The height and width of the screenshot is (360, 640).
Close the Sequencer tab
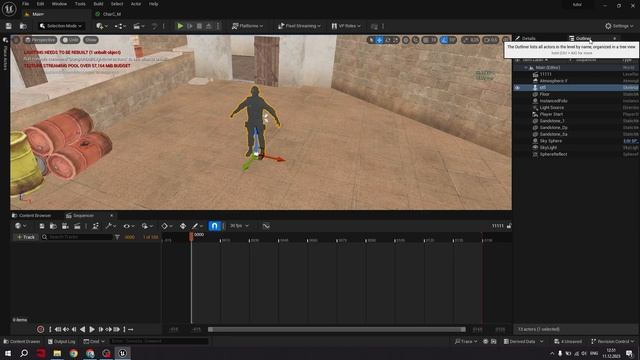(x=111, y=216)
